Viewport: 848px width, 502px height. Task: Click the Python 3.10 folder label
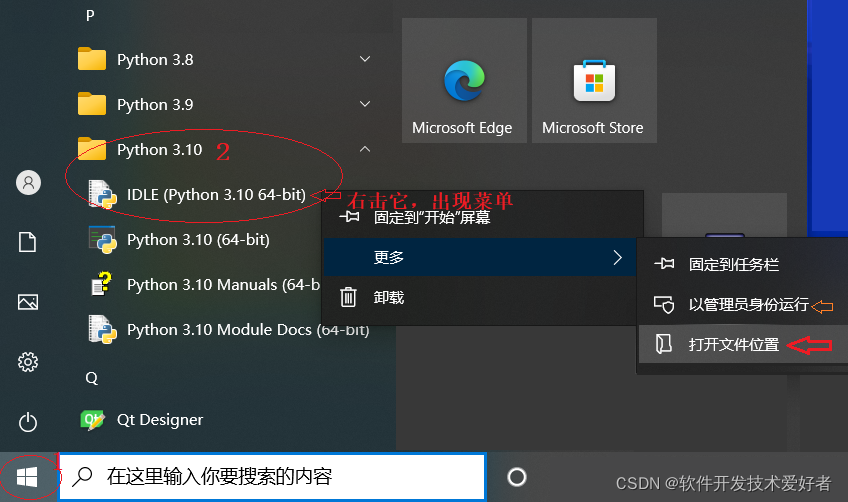(160, 149)
